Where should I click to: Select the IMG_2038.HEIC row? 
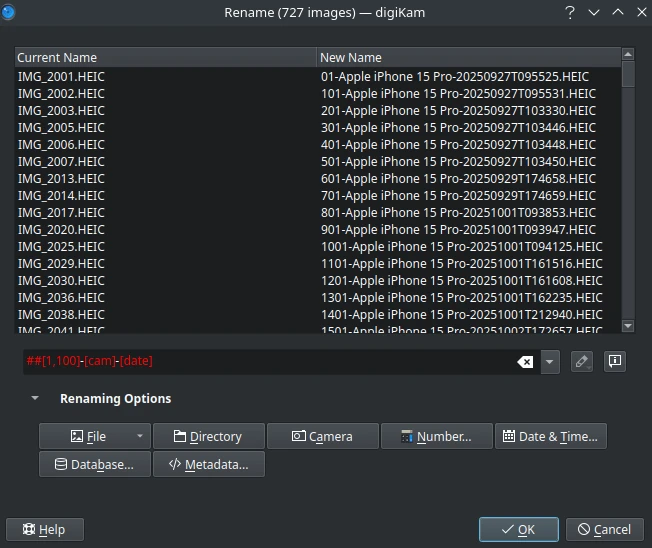click(318, 315)
